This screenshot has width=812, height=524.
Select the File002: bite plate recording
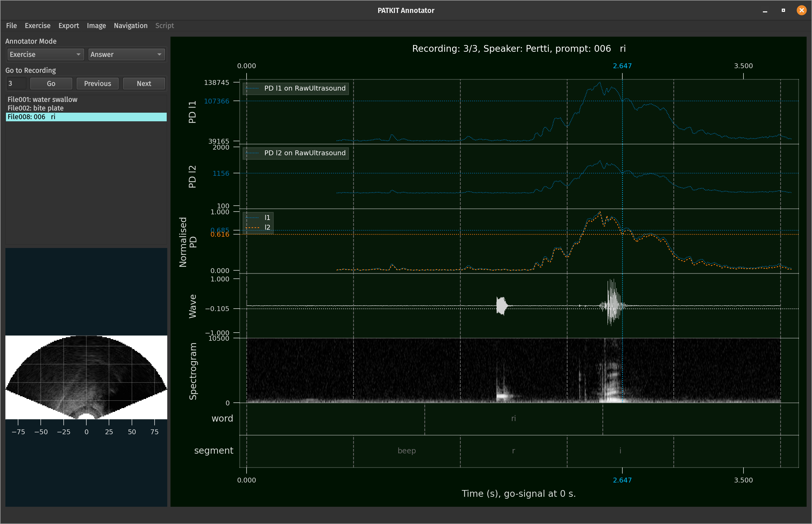point(35,108)
